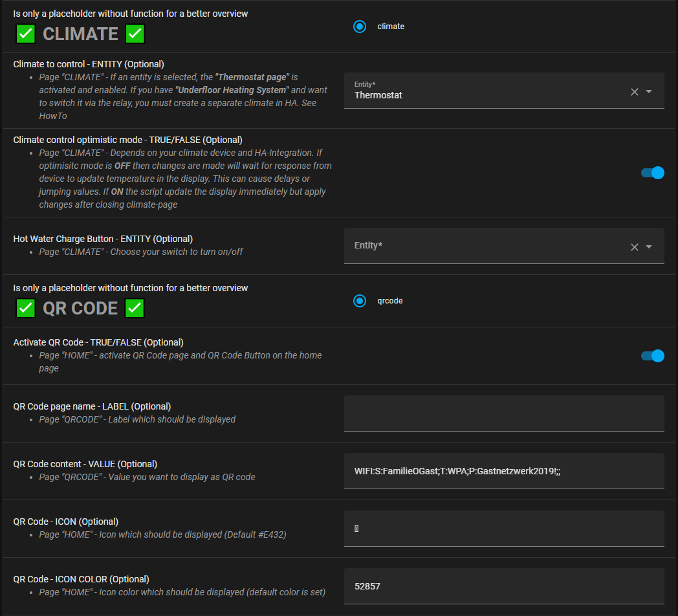Focus the QR Code page name field
Image resolution: width=678 pixels, height=616 pixels.
tap(503, 413)
